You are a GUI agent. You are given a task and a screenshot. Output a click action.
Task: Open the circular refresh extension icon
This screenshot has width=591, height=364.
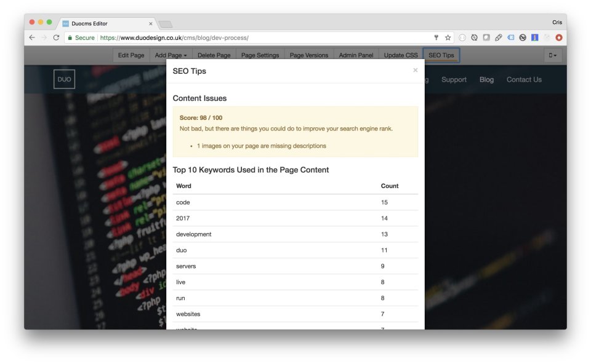(474, 37)
